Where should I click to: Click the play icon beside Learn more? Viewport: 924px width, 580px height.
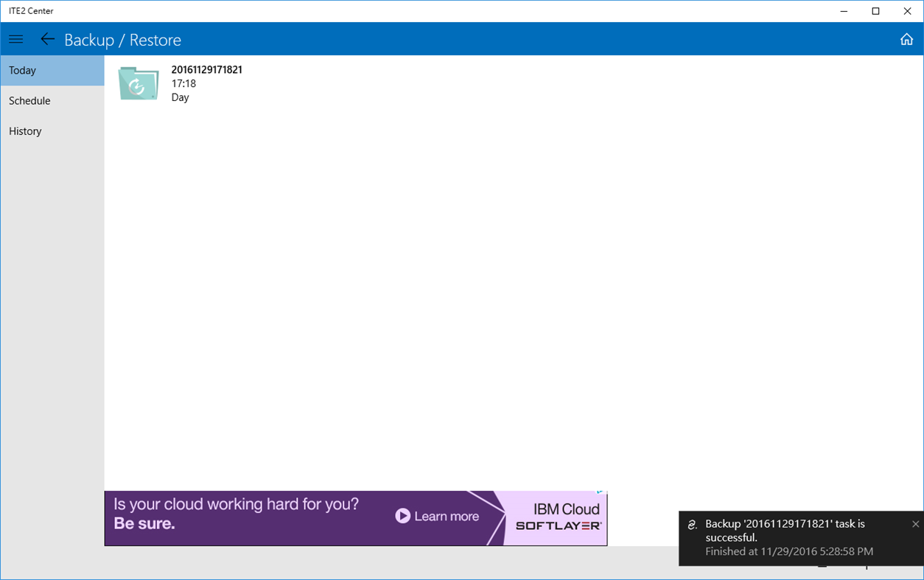[402, 516]
